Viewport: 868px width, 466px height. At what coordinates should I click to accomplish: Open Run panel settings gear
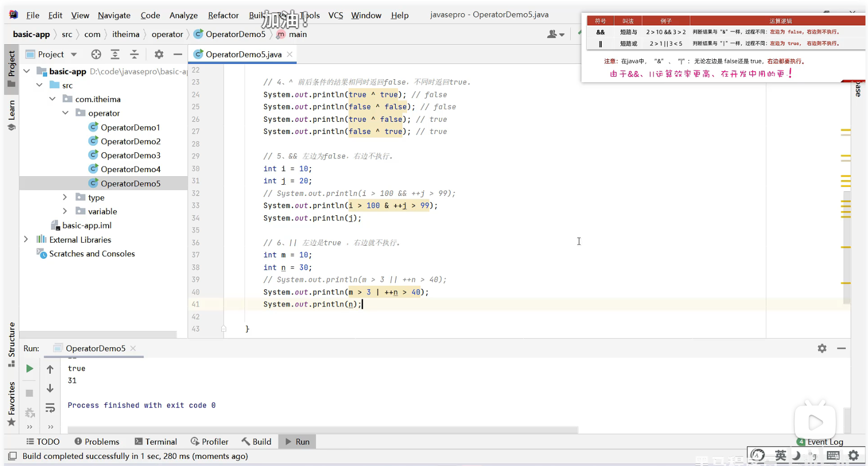coord(822,348)
